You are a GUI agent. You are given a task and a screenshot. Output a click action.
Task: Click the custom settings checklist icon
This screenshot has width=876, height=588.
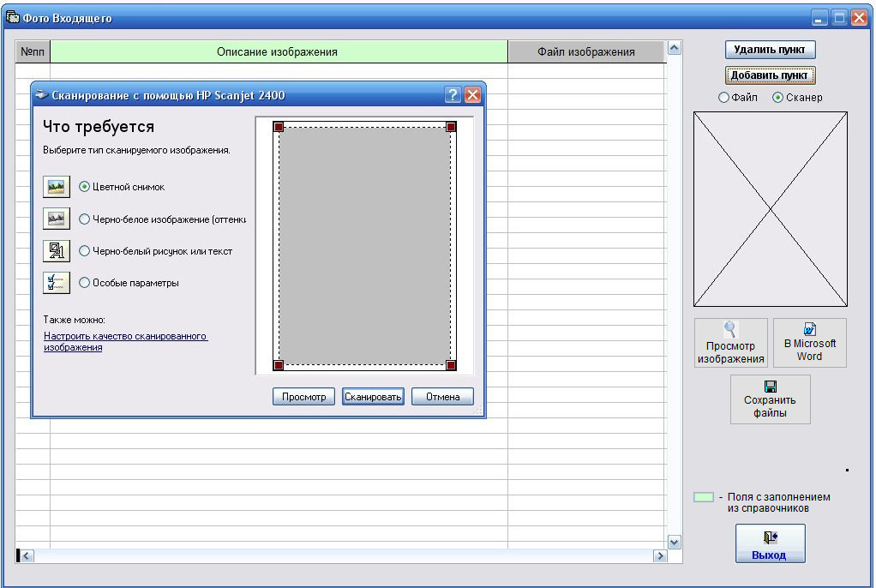(x=57, y=283)
